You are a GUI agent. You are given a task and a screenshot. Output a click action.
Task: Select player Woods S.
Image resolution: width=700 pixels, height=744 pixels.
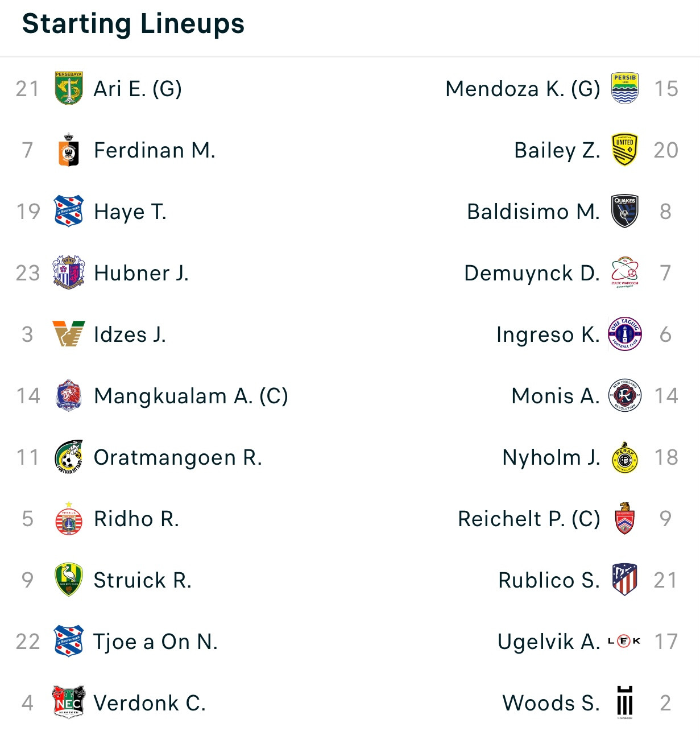pyautogui.click(x=550, y=703)
